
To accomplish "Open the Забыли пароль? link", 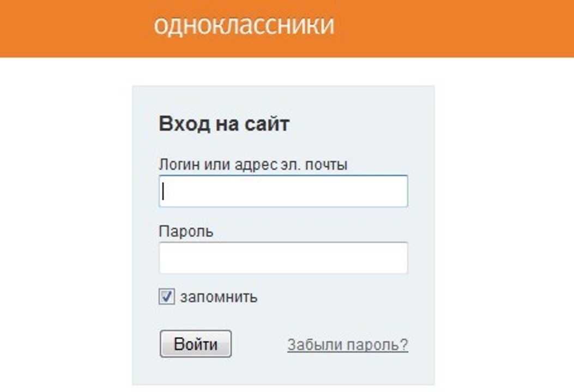I will click(347, 345).
